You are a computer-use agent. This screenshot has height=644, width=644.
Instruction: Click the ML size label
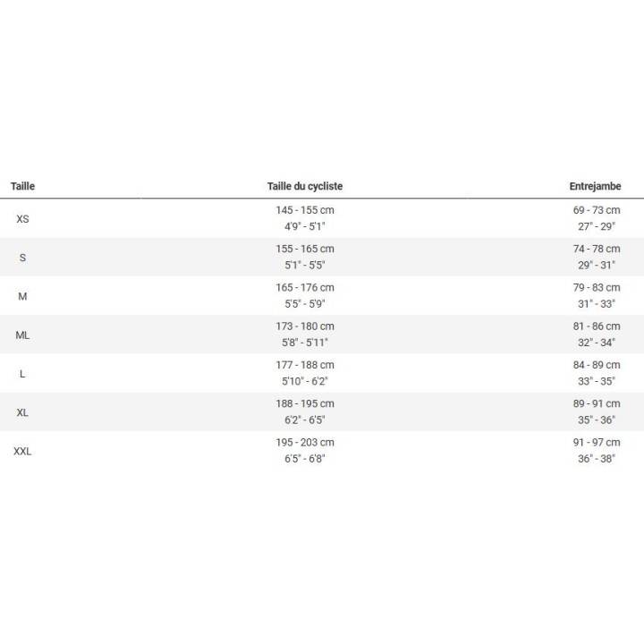pyautogui.click(x=22, y=335)
